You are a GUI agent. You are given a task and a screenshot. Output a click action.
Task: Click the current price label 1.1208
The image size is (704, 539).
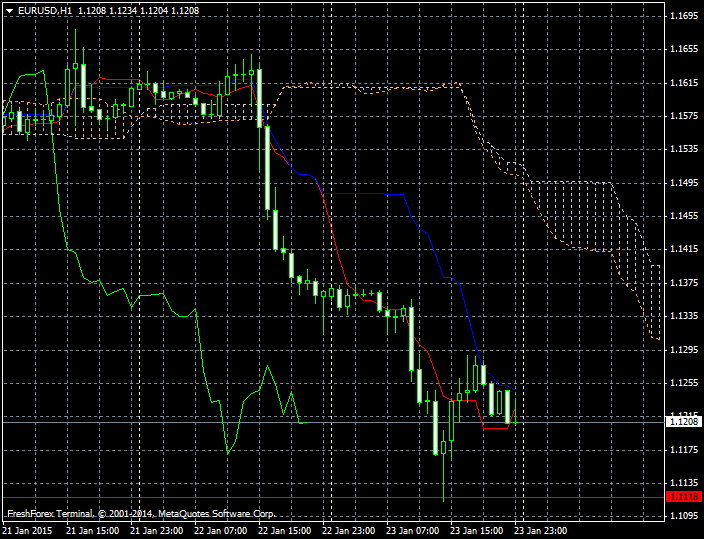684,422
